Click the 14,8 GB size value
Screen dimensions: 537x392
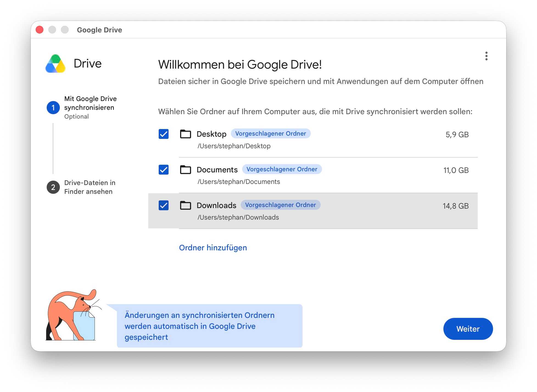456,206
